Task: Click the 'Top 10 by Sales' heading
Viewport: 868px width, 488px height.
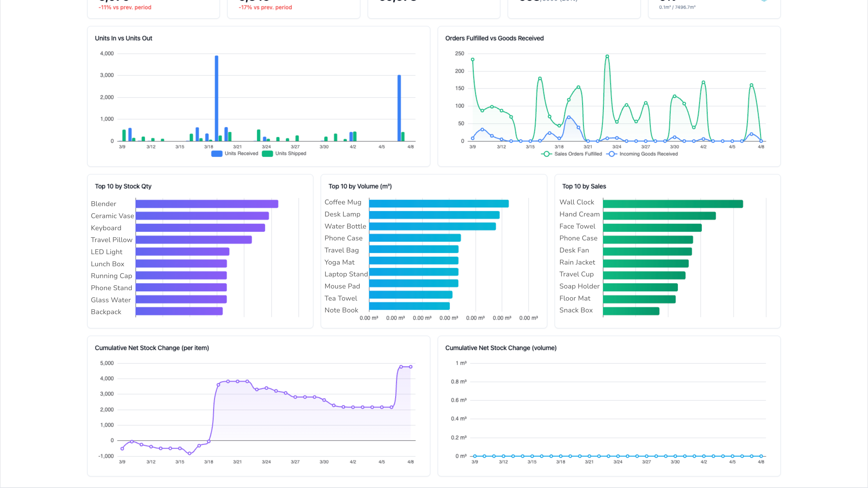Action: tap(584, 186)
